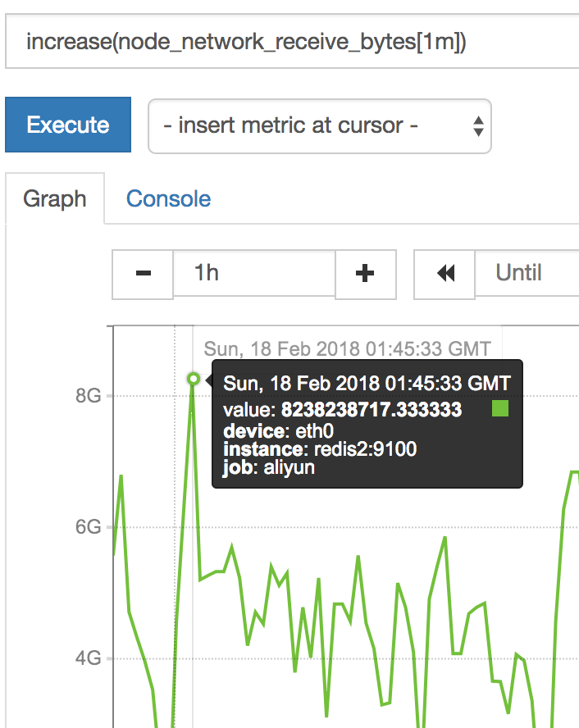This screenshot has width=579, height=728.
Task: Click the rewind end time button
Action: pos(445,275)
